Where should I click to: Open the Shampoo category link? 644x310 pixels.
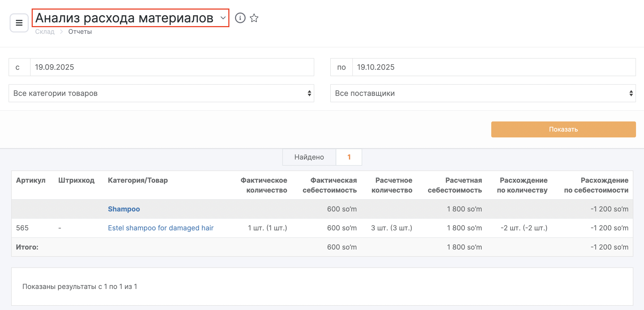(124, 209)
